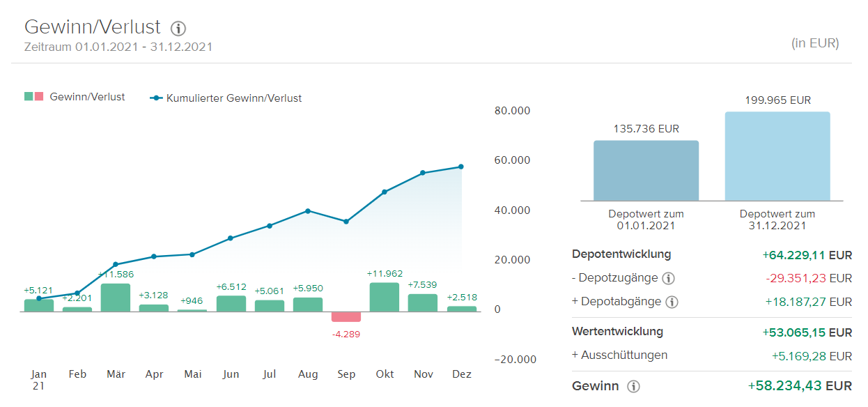The width and height of the screenshot is (868, 407).
Task: Open info icon beside Depotzugänge
Action: point(668,279)
